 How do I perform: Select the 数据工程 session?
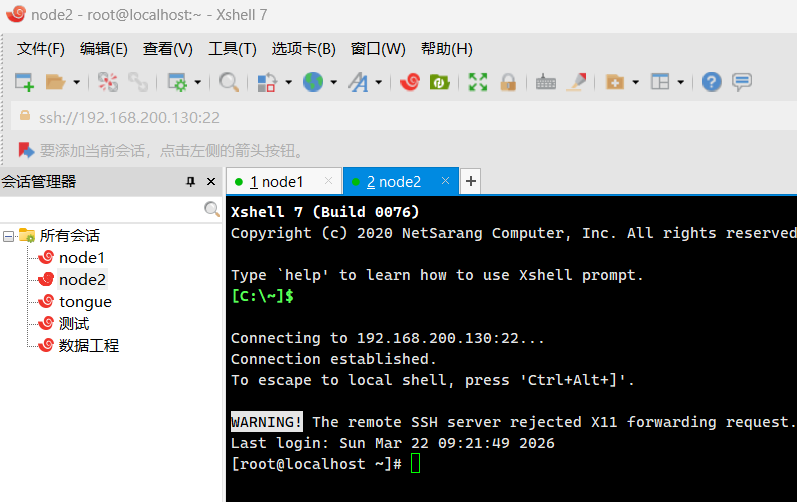[89, 346]
